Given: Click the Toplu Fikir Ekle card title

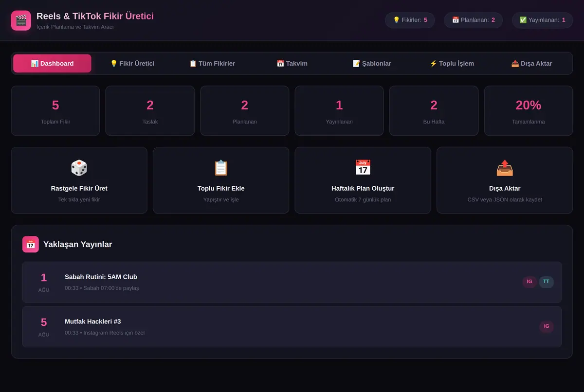Looking at the screenshot, I should pos(221,188).
